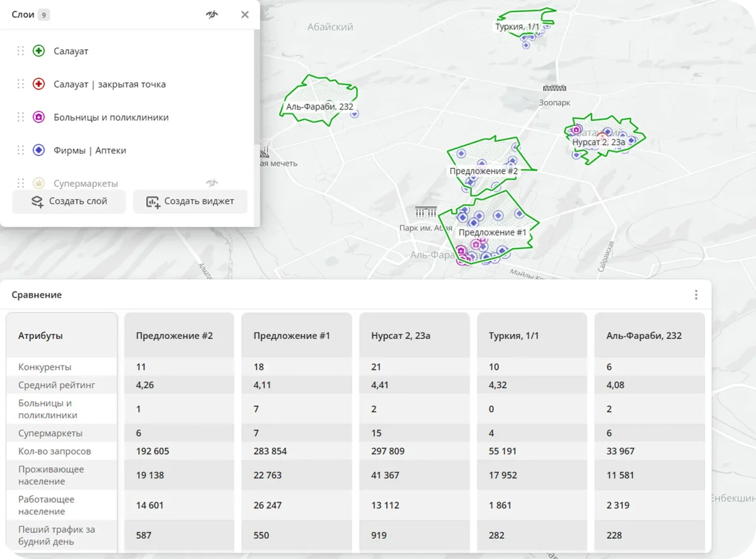Viewport: 756px width, 559px height.
Task: Click the blue Фирмы Аптеки layer icon
Action: point(38,150)
